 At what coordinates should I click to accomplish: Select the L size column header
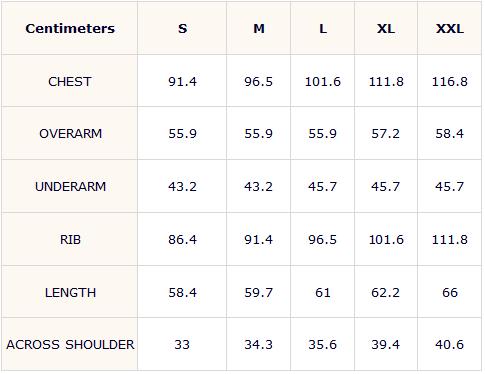[x=323, y=29]
